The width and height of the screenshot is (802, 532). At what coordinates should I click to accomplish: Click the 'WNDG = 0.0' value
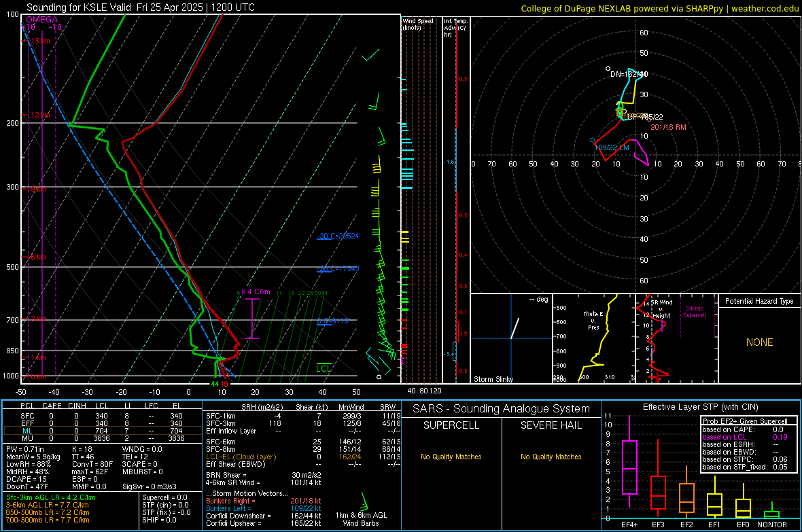141,449
